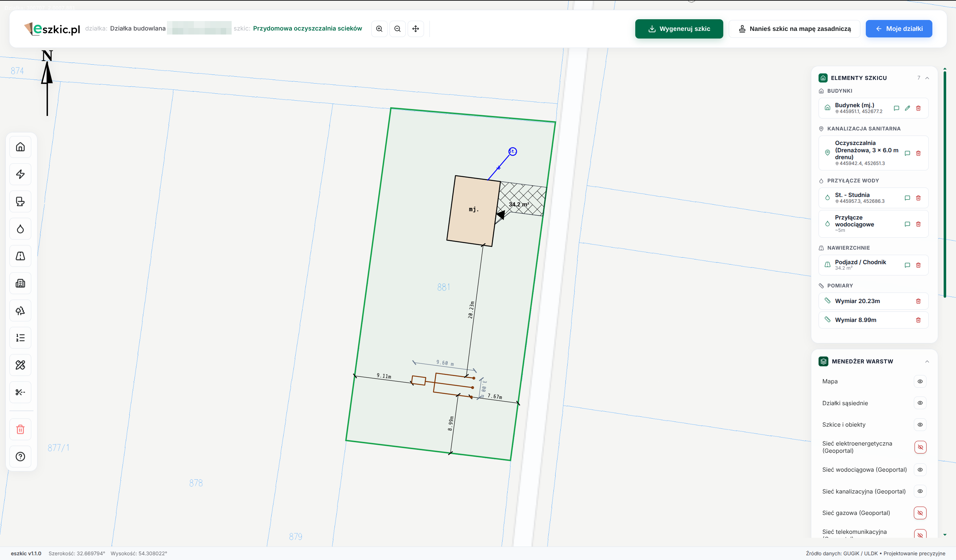Hide Sieć kanalizacyjna (Geoportal) layer
Screen dimensions: 956x560
[920, 491]
